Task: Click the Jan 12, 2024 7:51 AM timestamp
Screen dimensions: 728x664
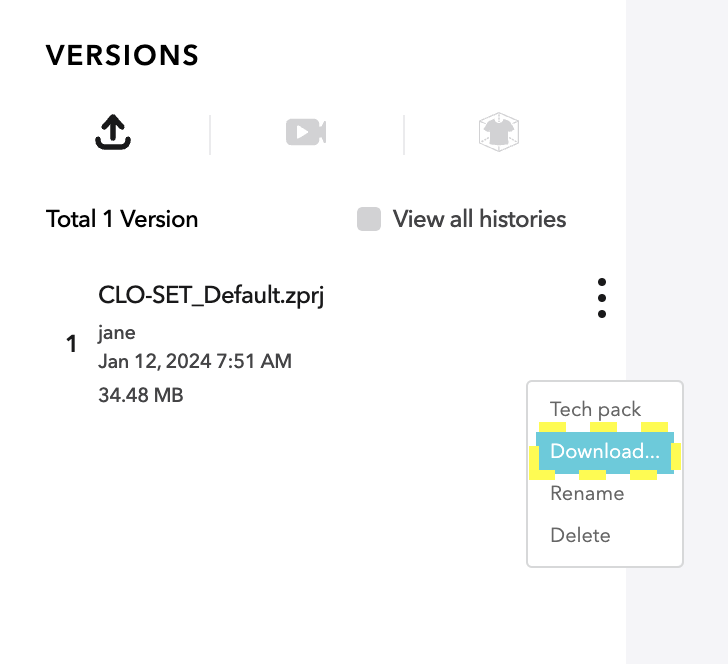Action: click(195, 361)
